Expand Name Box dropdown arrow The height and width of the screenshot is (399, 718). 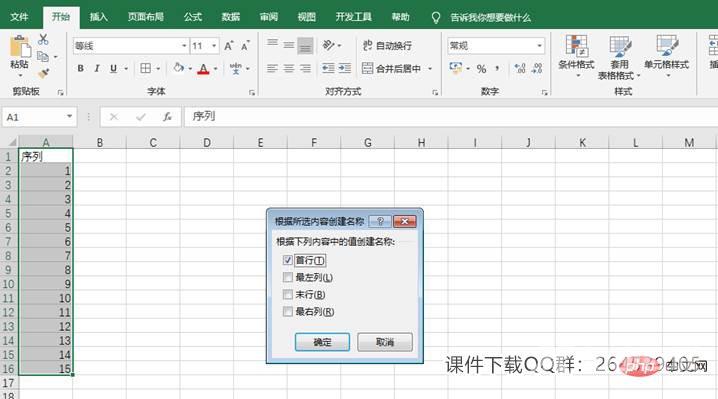point(70,116)
